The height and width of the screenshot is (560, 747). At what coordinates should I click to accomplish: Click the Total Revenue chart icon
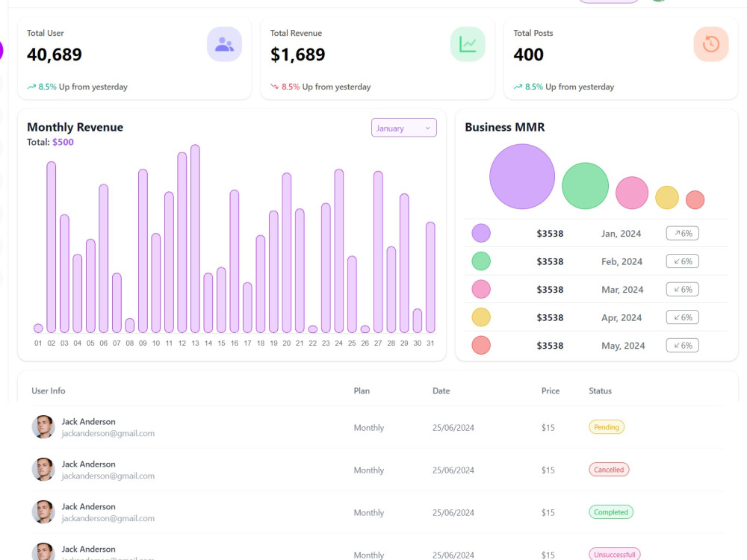pyautogui.click(x=468, y=44)
